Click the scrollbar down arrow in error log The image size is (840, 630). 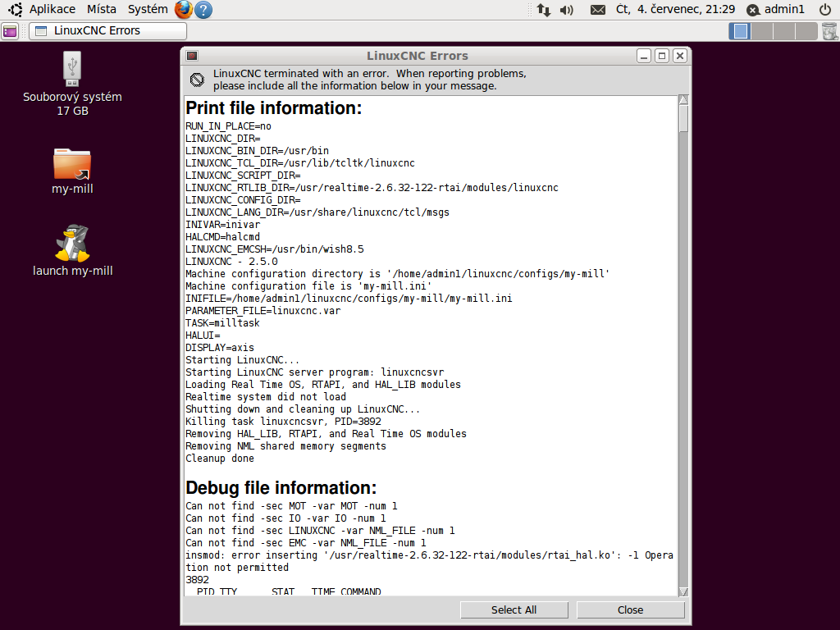[683, 591]
